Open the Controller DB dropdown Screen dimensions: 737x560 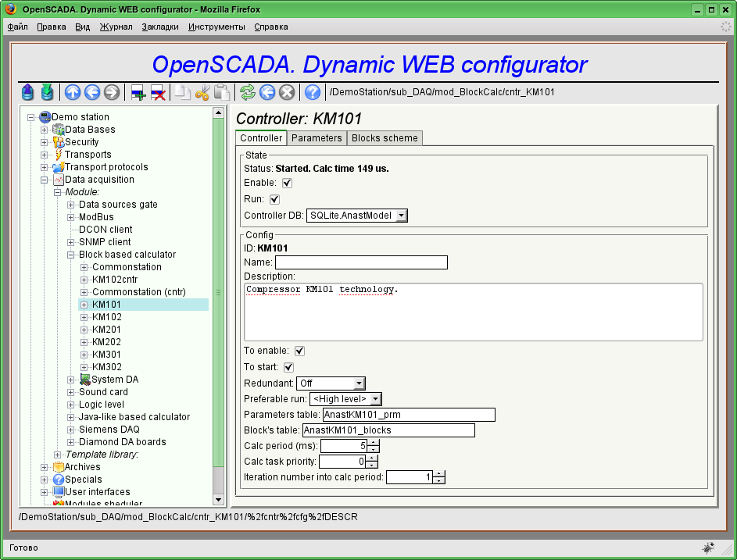pos(356,216)
